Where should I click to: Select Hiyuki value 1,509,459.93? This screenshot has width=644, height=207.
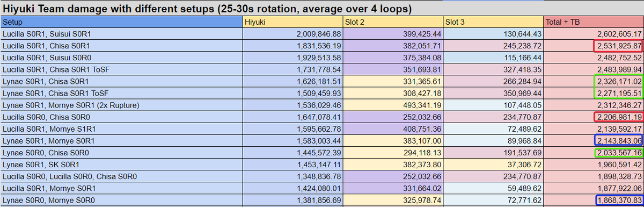pyautogui.click(x=292, y=93)
